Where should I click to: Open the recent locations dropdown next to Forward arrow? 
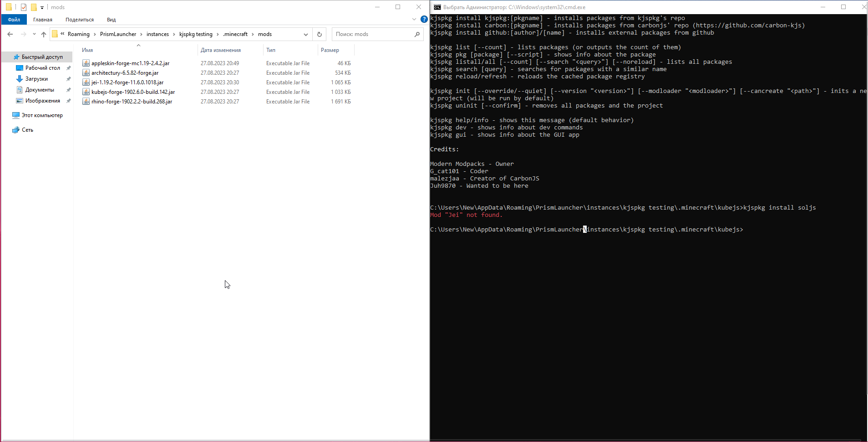click(x=34, y=34)
